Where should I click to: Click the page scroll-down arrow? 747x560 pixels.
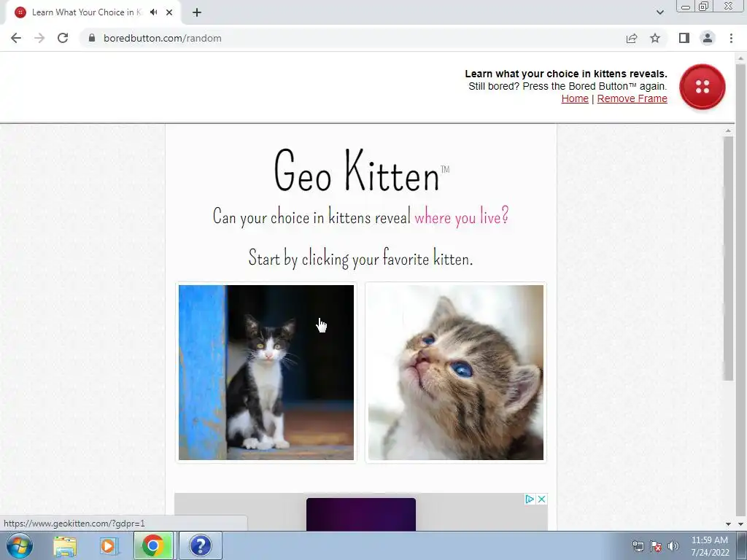(741, 524)
